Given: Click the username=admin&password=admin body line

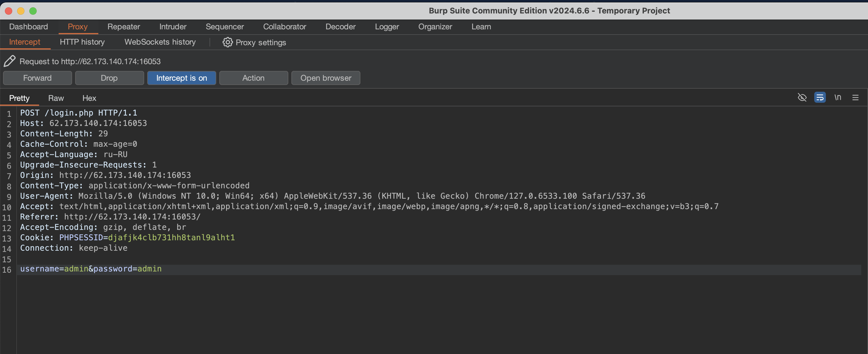Looking at the screenshot, I should [x=91, y=269].
